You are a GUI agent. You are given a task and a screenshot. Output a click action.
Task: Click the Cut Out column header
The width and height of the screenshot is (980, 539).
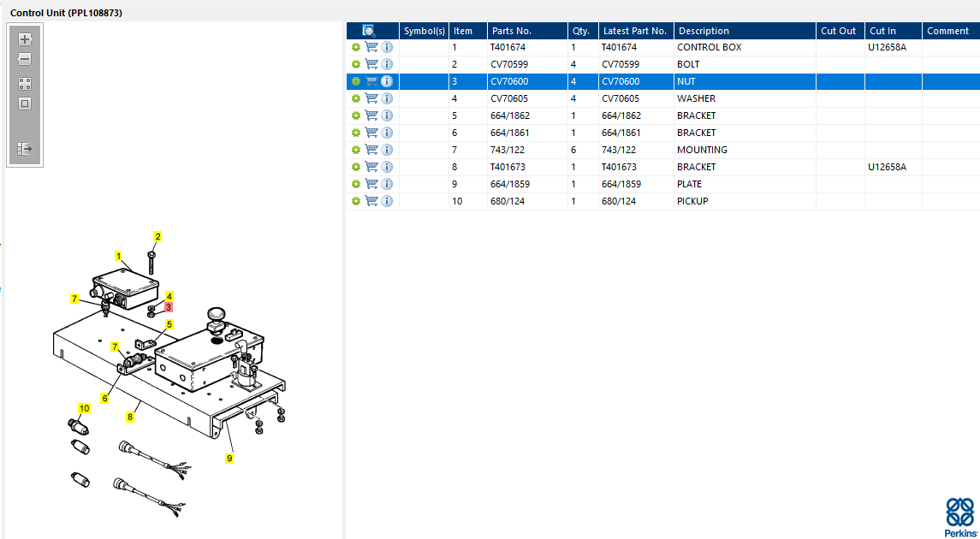coord(840,31)
